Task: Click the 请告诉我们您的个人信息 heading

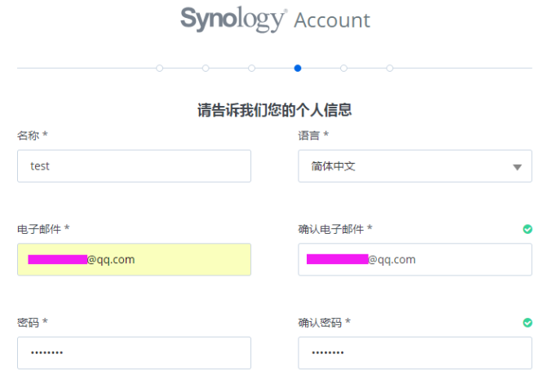Action: tap(275, 110)
